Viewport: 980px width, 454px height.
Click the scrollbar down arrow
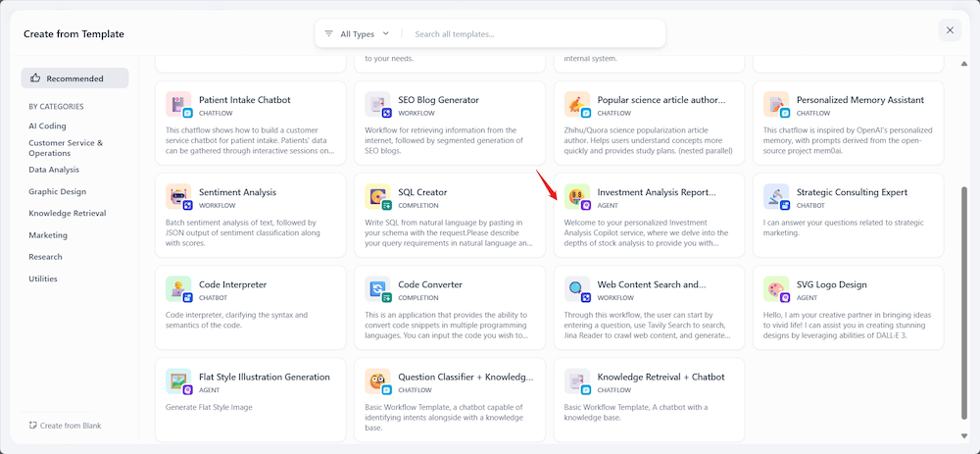tap(963, 436)
